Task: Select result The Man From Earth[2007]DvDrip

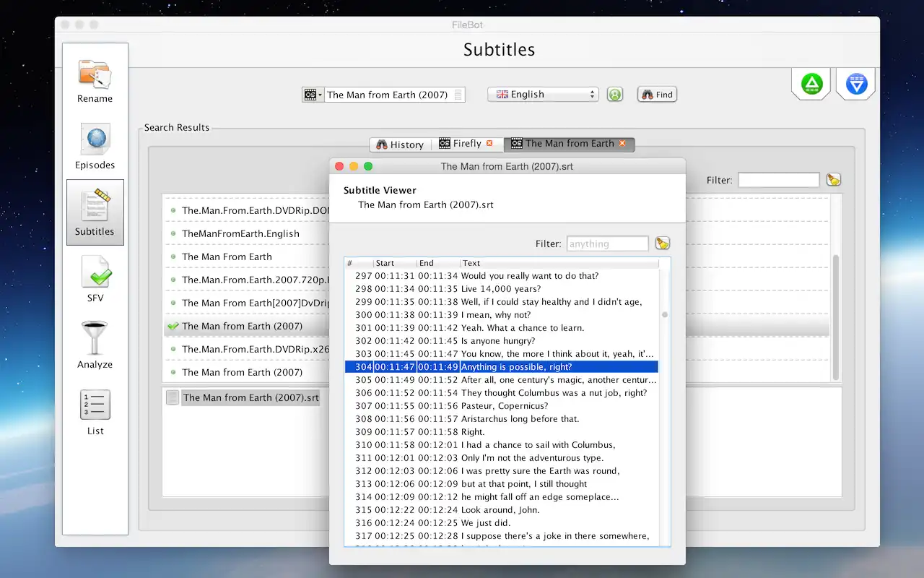Action: coord(247,303)
